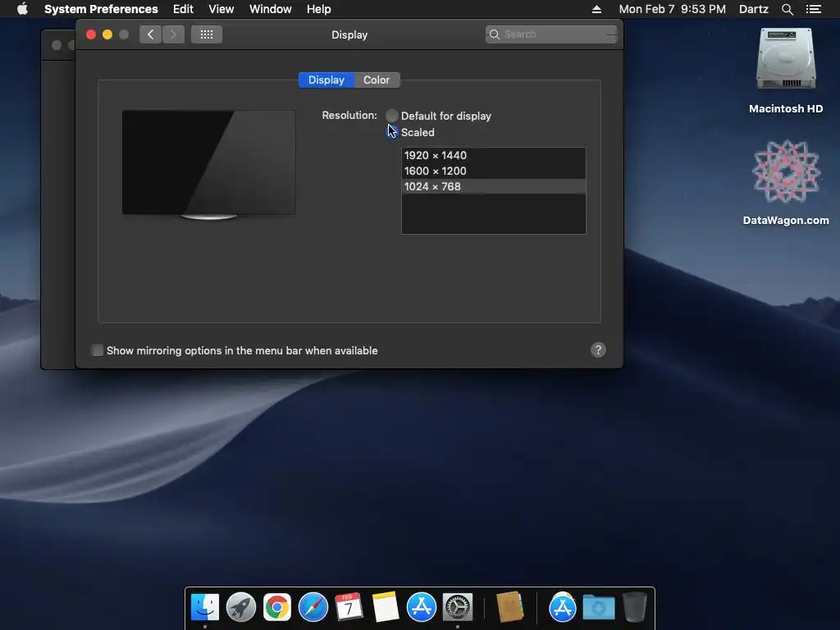Select Default for display radio button
This screenshot has height=630, width=840.
click(x=391, y=116)
